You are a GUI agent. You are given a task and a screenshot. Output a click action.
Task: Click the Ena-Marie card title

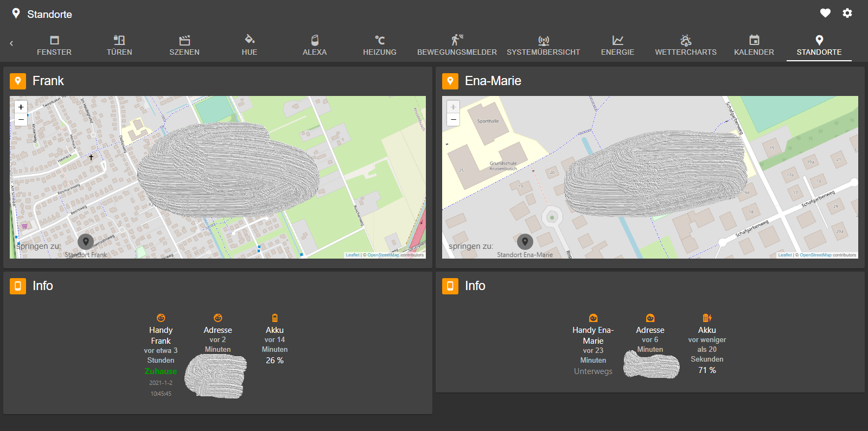click(x=493, y=81)
